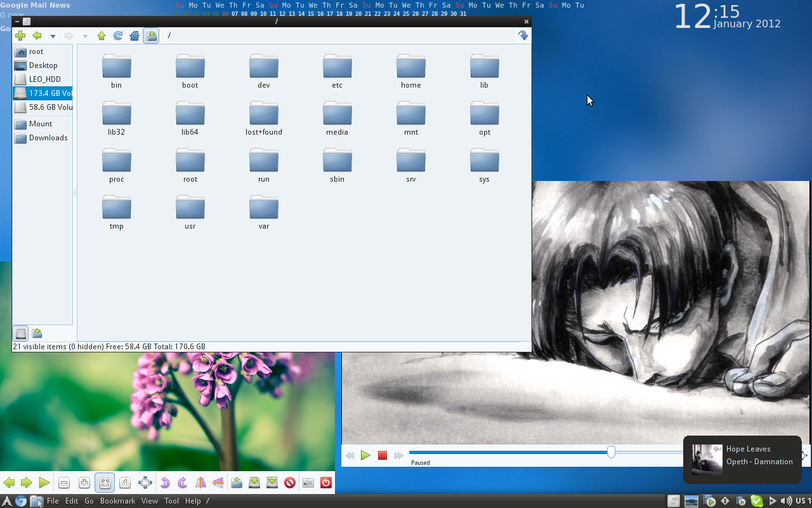Open the Downloads bookmark in the sidebar
Viewport: 812px width, 508px height.
coord(43,138)
